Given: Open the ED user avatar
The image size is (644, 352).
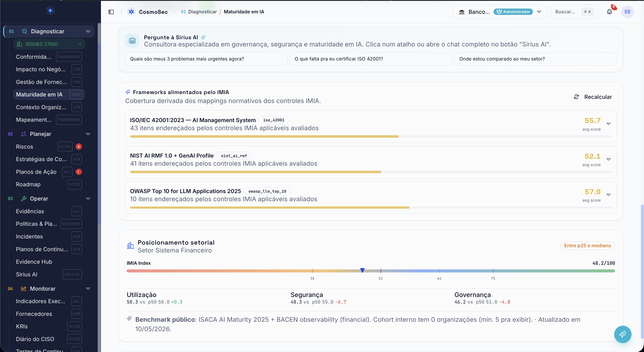Looking at the screenshot, I should pos(627,12).
